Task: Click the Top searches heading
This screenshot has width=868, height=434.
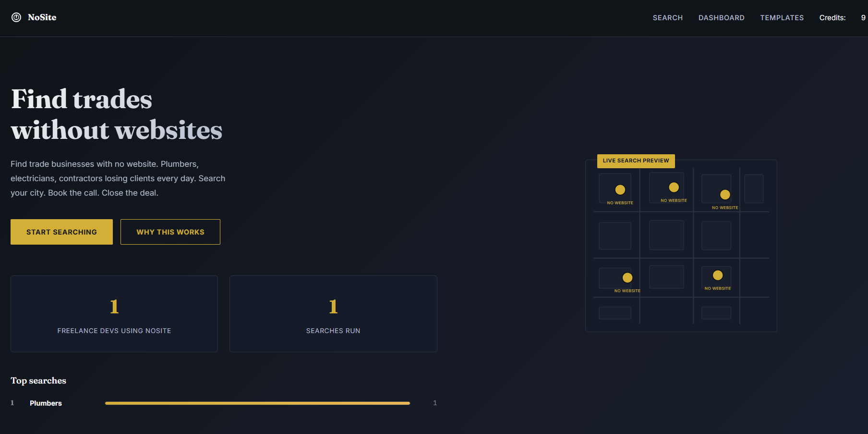Action: click(38, 381)
